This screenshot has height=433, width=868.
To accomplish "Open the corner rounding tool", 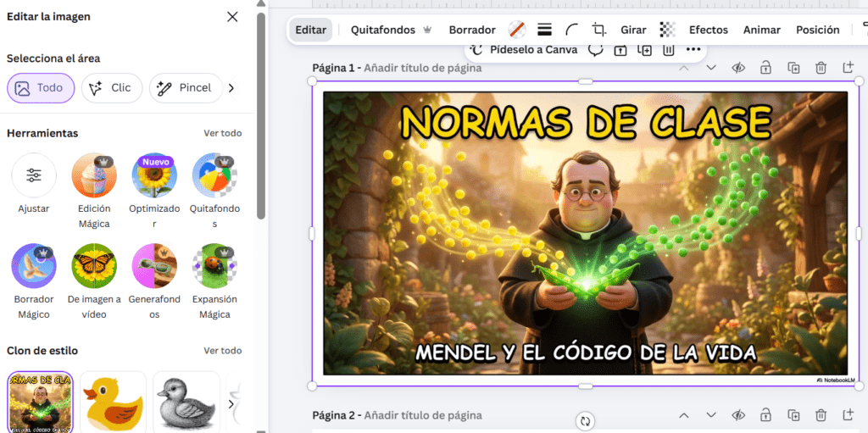I will coord(572,30).
